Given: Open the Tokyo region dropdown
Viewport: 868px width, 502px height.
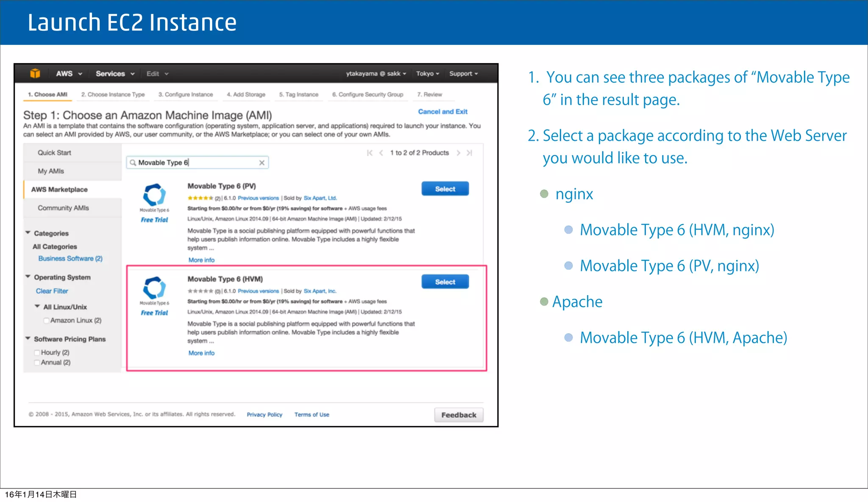Looking at the screenshot, I should point(428,73).
